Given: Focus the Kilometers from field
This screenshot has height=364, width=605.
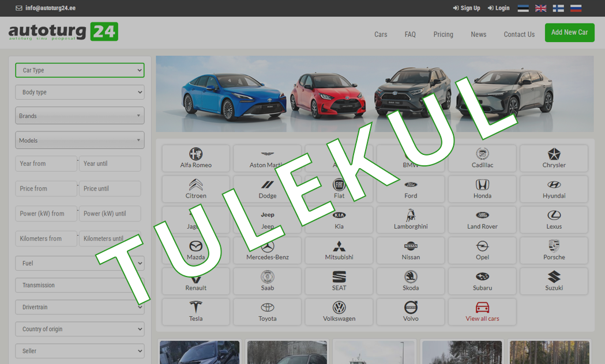Looking at the screenshot, I should pyautogui.click(x=46, y=238).
